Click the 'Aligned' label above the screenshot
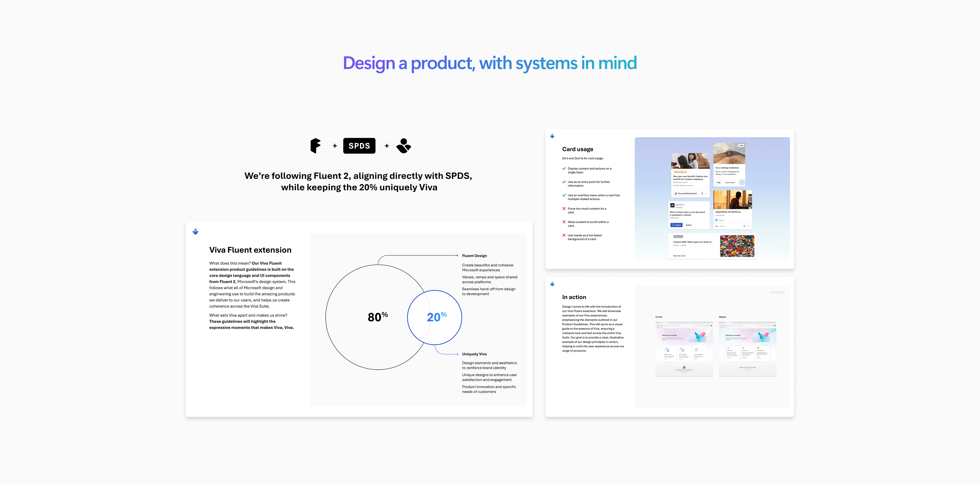Screen dimensions: 980x484 click(722, 317)
